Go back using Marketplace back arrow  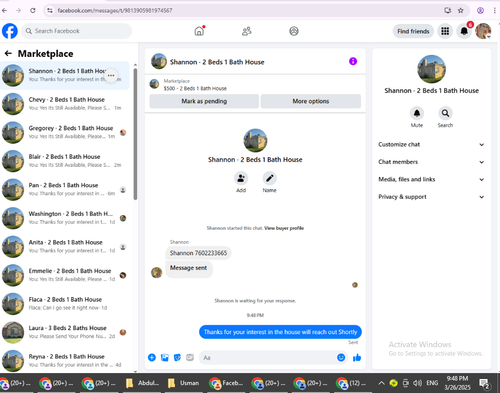(x=8, y=53)
